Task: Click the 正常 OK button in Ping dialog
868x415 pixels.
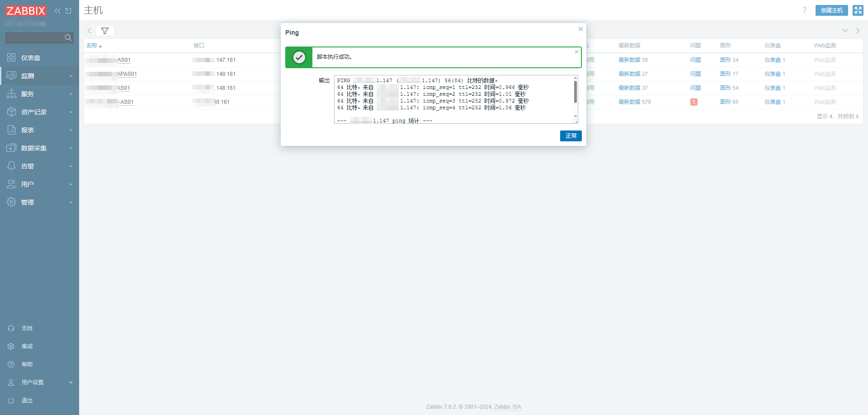Action: point(571,136)
